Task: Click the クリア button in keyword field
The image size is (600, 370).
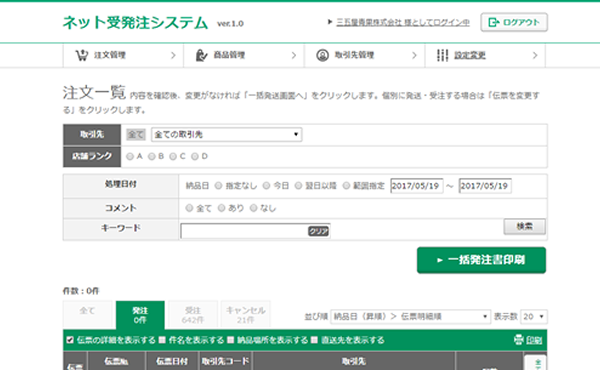Action: [x=318, y=231]
